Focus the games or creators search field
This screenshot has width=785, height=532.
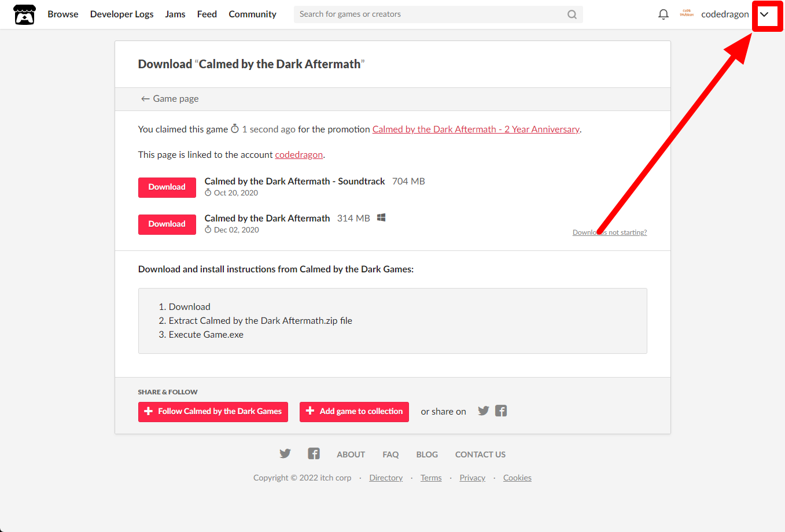coord(438,14)
